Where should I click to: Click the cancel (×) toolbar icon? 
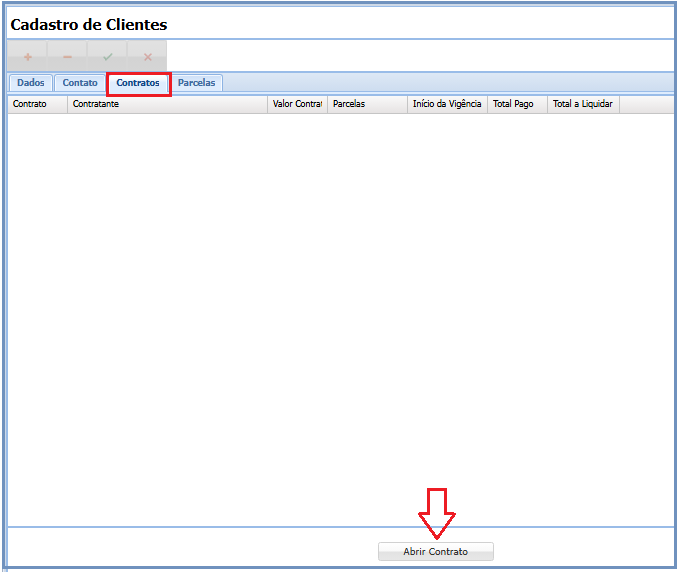point(147,57)
